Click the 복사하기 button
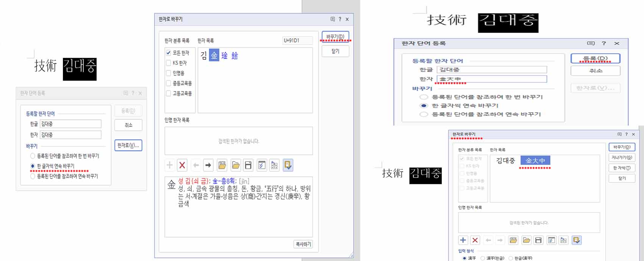This screenshot has height=261, width=644. 303,244
